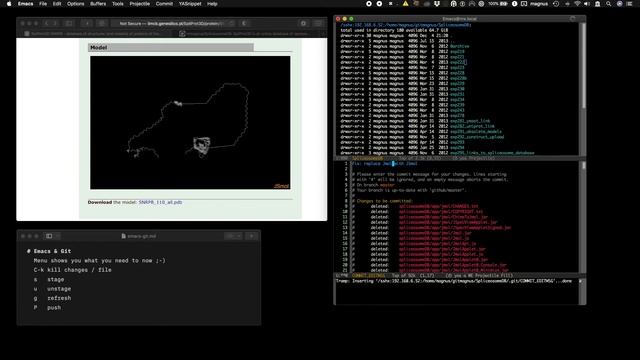Open the view mode dropdown in emacs-git.md window
Viewport: 640px width, 360px height.
pos(233,236)
